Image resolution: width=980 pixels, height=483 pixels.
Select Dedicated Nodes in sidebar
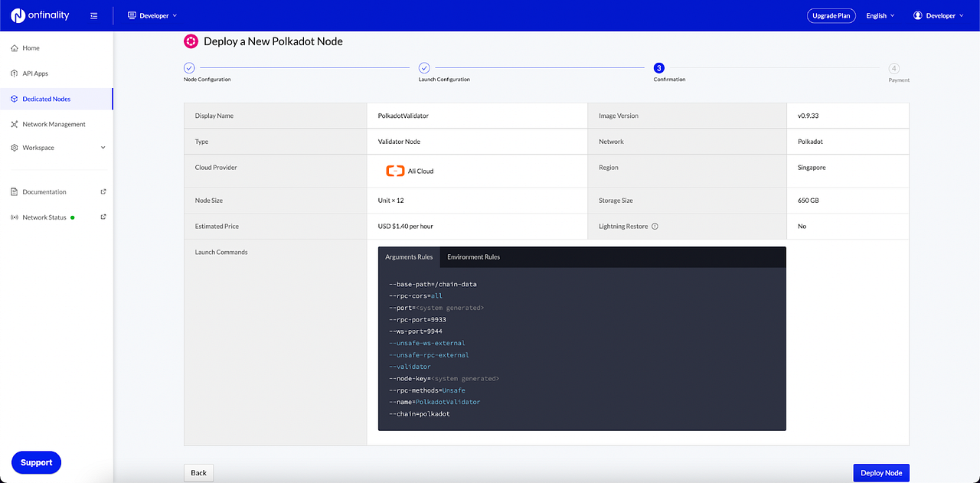click(x=57, y=99)
